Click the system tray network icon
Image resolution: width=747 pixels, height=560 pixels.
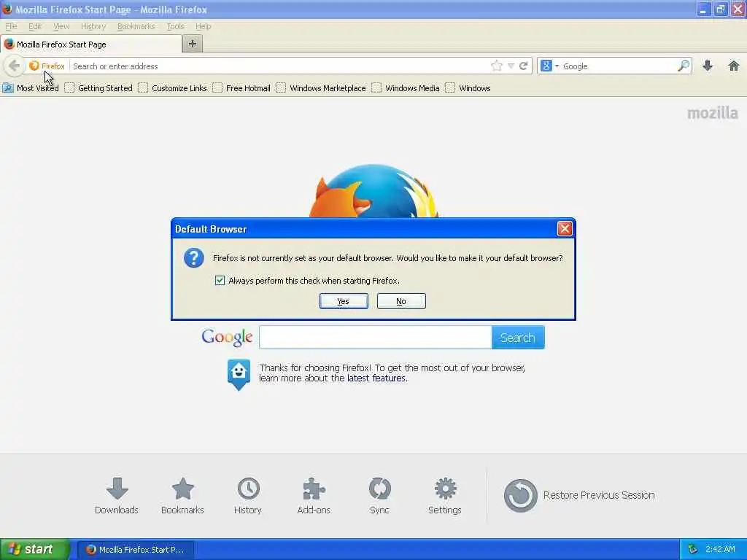click(x=693, y=550)
